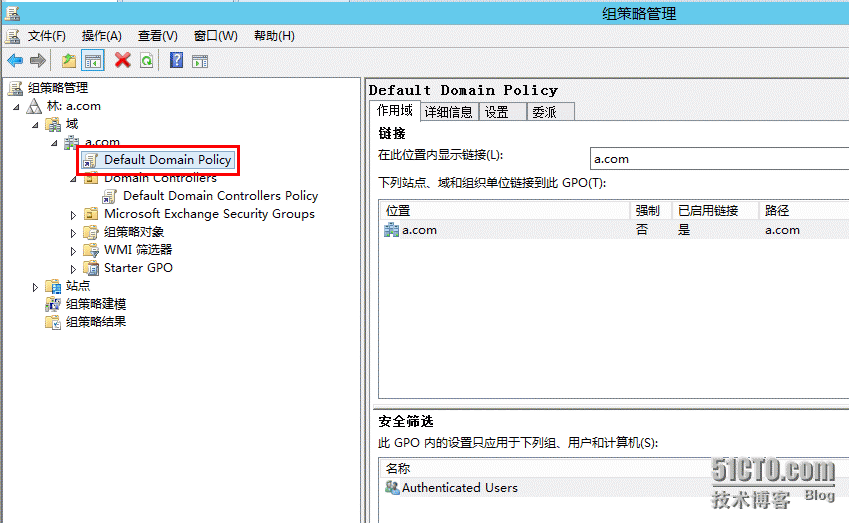Sort links by 已启用链接 column header
Image resolution: width=849 pixels, height=523 pixels.
pos(715,211)
